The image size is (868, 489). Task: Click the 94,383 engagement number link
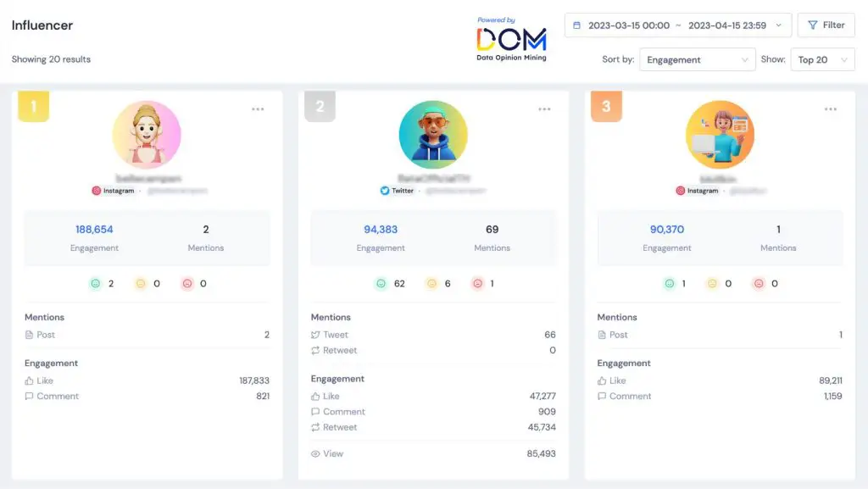point(381,230)
